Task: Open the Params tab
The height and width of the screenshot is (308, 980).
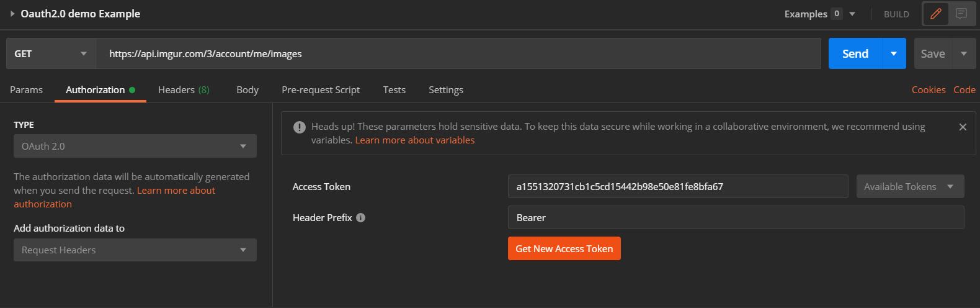Action: tap(26, 89)
